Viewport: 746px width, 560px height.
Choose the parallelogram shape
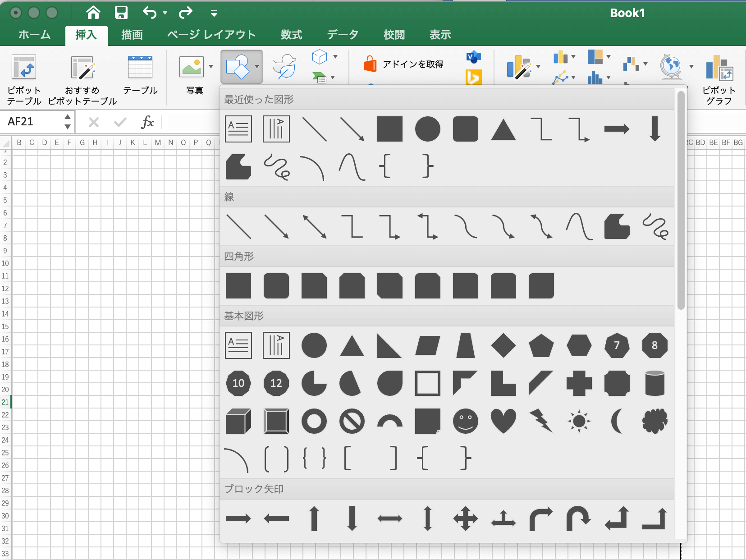coord(428,345)
